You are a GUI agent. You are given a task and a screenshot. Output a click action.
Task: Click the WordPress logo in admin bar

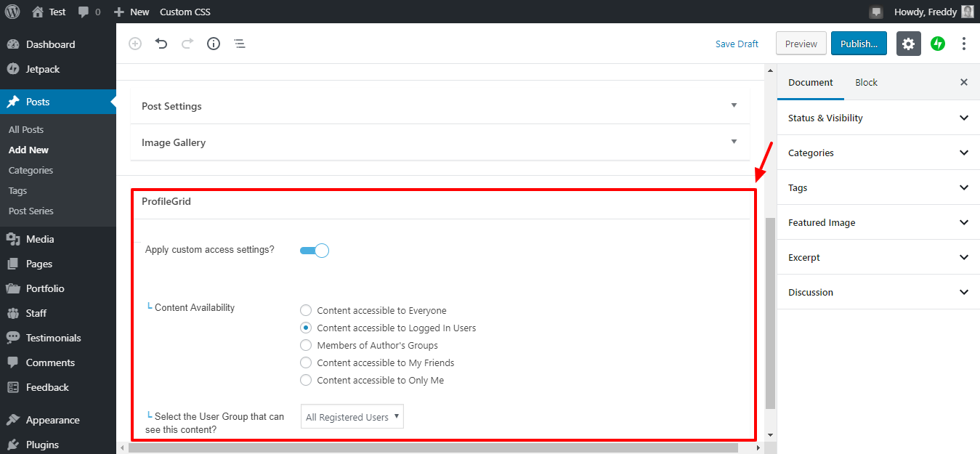tap(12, 12)
